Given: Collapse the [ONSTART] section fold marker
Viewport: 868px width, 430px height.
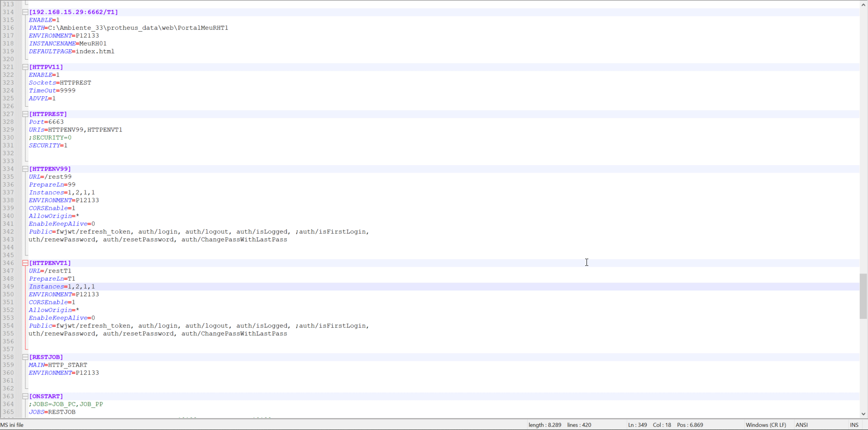Looking at the screenshot, I should point(25,396).
